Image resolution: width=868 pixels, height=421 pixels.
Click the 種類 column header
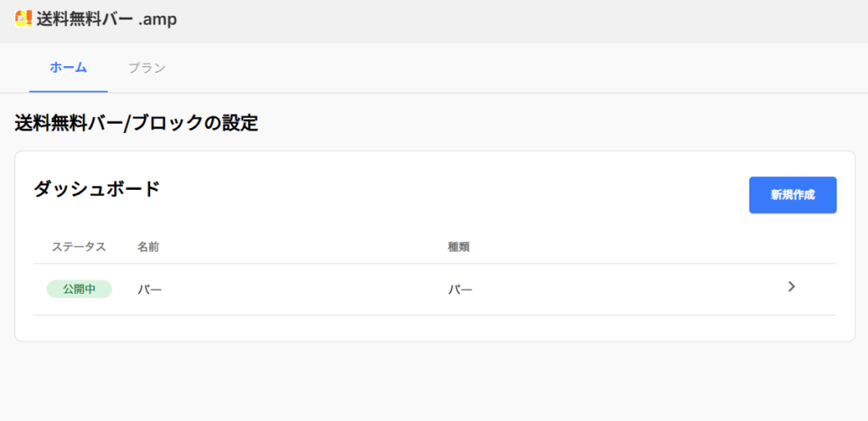(x=459, y=247)
